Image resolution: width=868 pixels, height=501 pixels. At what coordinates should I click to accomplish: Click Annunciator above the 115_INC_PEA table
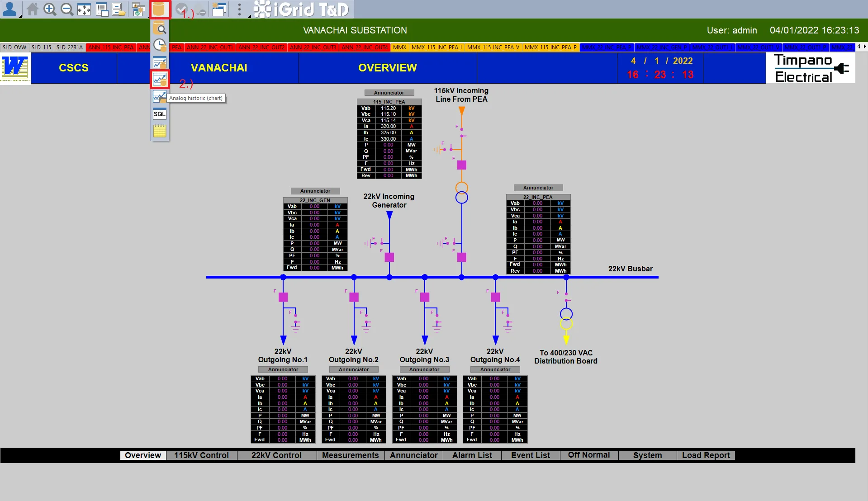pos(389,93)
